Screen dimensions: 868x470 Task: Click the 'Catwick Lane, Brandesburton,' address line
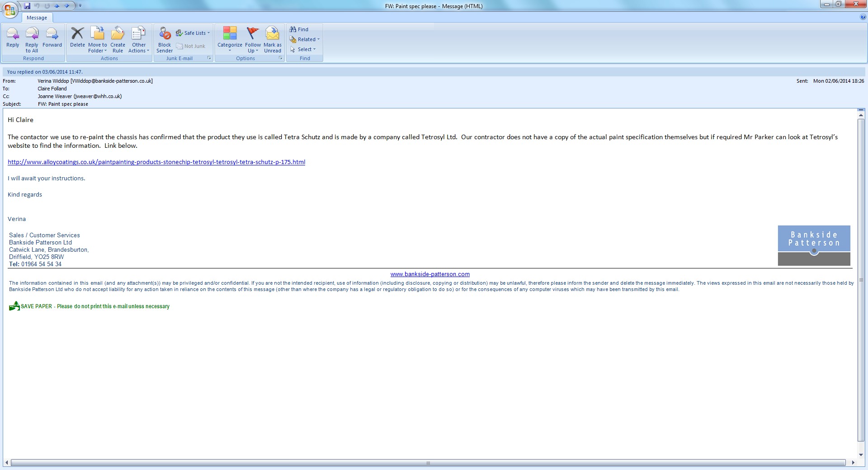(x=49, y=249)
